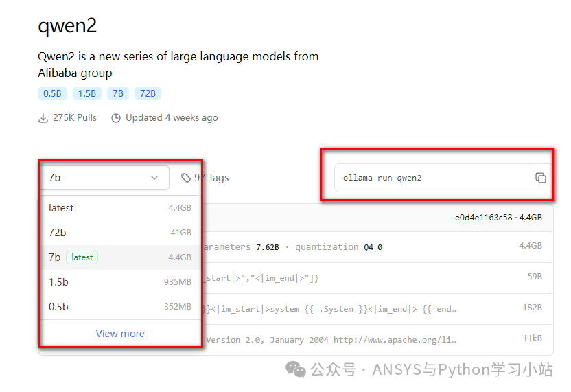Click the clock icon beside Updated
The width and height of the screenshot is (571, 392).
click(116, 118)
